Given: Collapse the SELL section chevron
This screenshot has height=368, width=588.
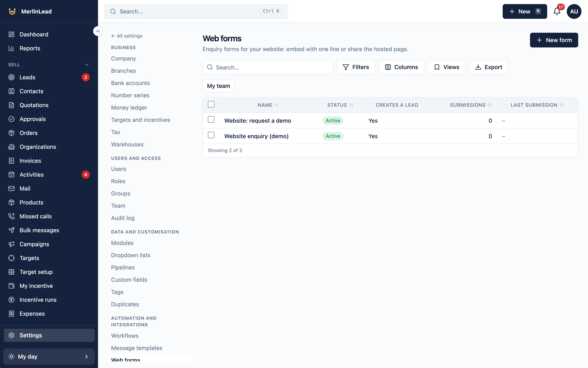Looking at the screenshot, I should coord(87,64).
